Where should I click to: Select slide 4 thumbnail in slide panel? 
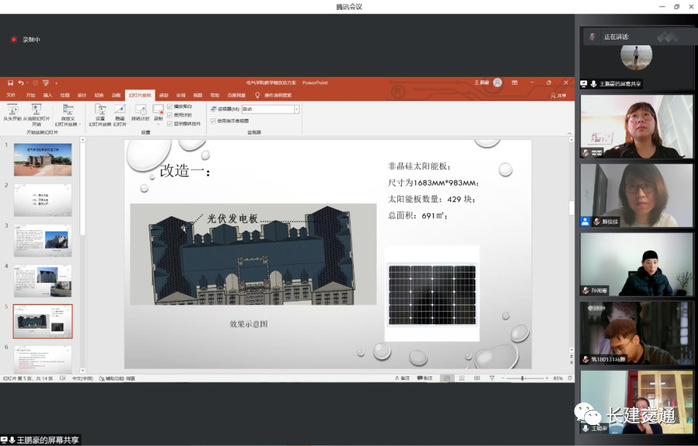42,280
